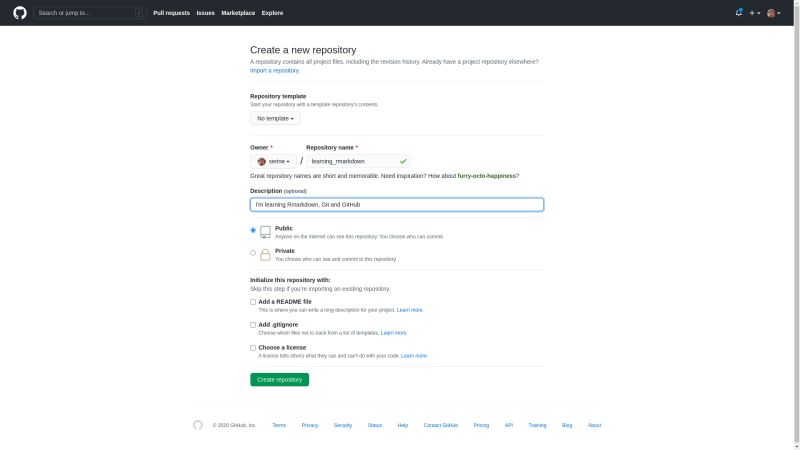Check Add a README file
Image resolution: width=800 pixels, height=450 pixels.
(253, 302)
